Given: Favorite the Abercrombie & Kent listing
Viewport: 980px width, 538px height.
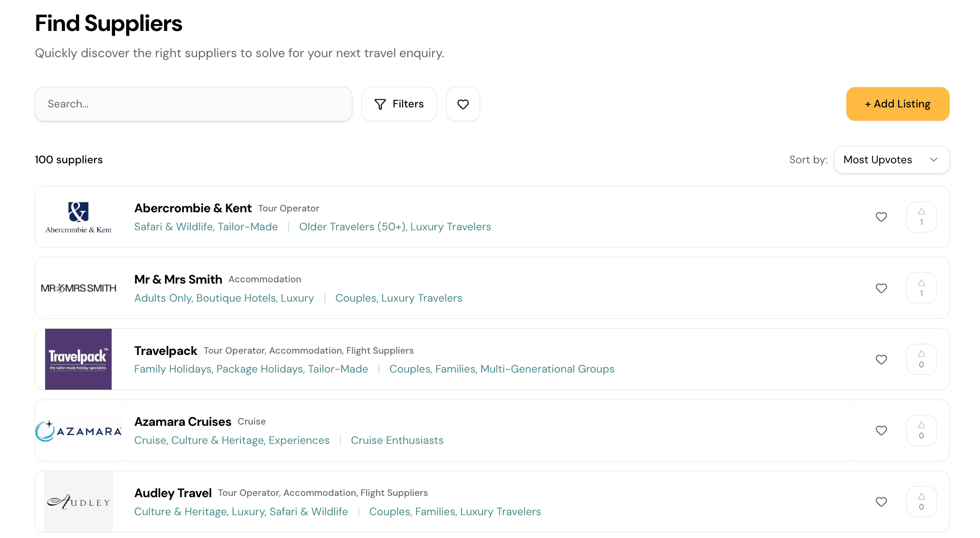Looking at the screenshot, I should pyautogui.click(x=881, y=217).
